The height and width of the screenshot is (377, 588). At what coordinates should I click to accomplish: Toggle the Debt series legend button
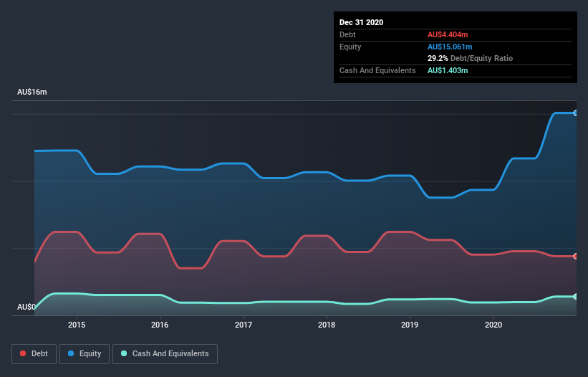pyautogui.click(x=34, y=354)
